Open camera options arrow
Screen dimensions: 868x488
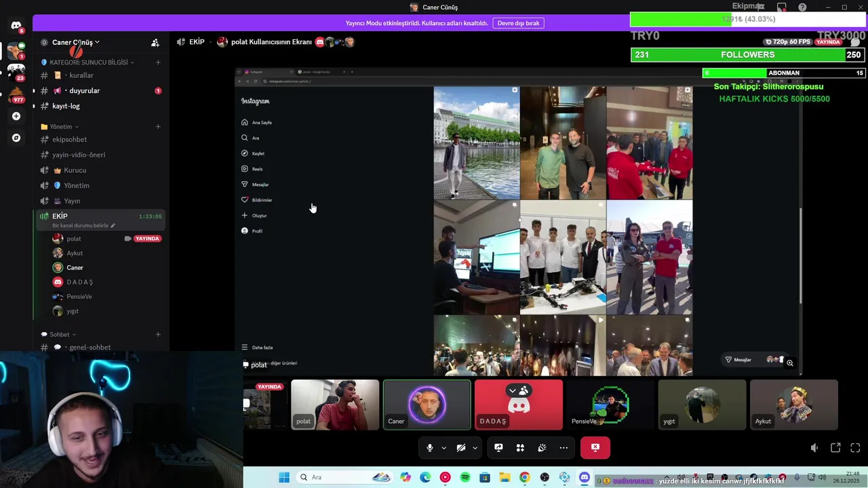coord(475,448)
